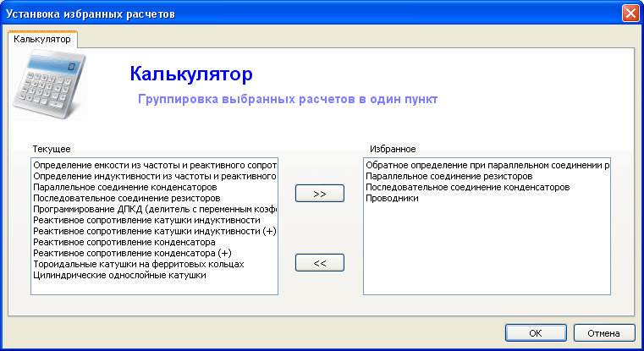Open the Калькулятор tab
Image resolution: width=644 pixels, height=351 pixels.
click(x=42, y=40)
